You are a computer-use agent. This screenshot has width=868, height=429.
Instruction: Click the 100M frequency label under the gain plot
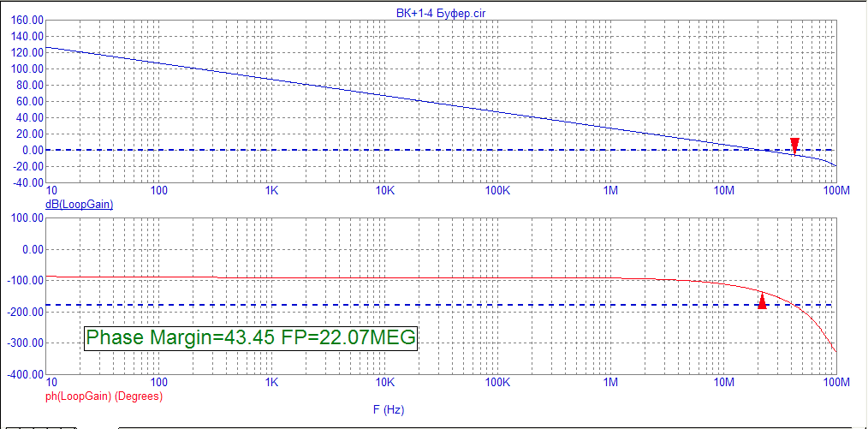click(835, 191)
